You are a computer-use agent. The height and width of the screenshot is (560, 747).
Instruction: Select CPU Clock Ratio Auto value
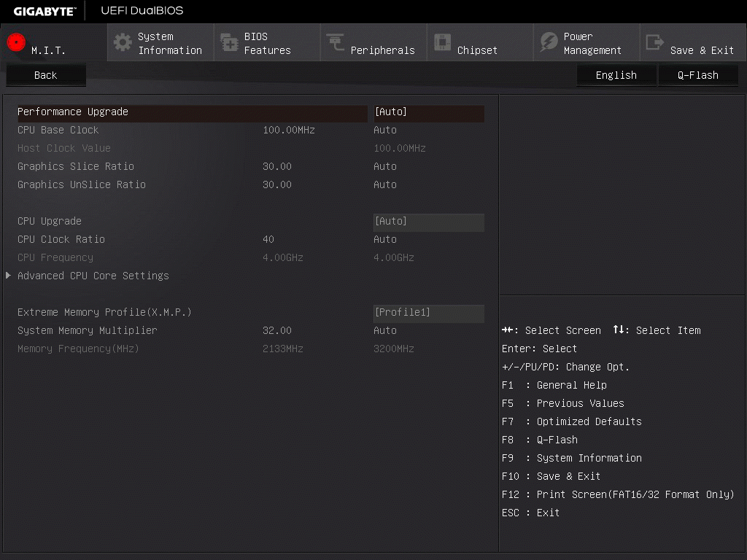(385, 239)
